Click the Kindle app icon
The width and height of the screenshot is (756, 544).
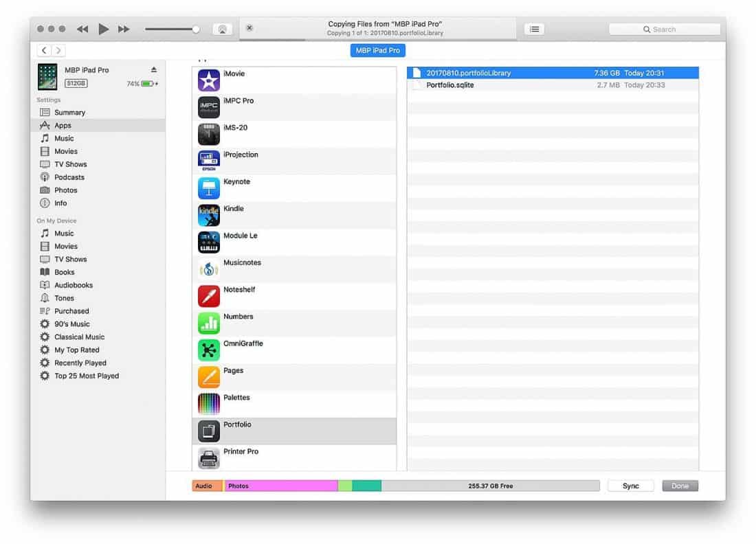(x=209, y=215)
